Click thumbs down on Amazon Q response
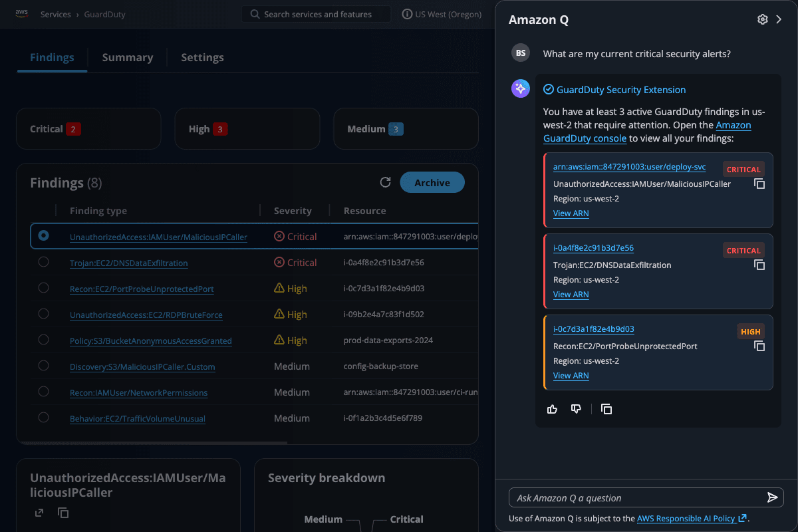 [576, 409]
